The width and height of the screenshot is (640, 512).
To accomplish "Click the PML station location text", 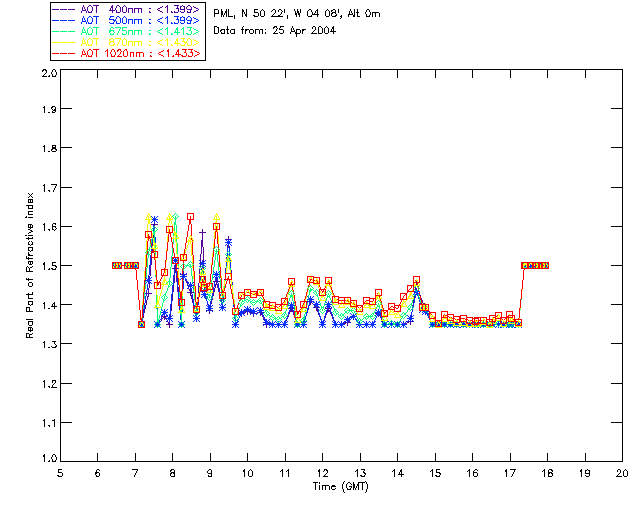I will (297, 14).
